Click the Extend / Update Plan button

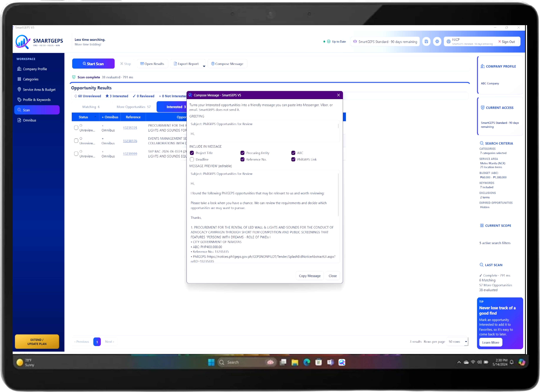37,342
